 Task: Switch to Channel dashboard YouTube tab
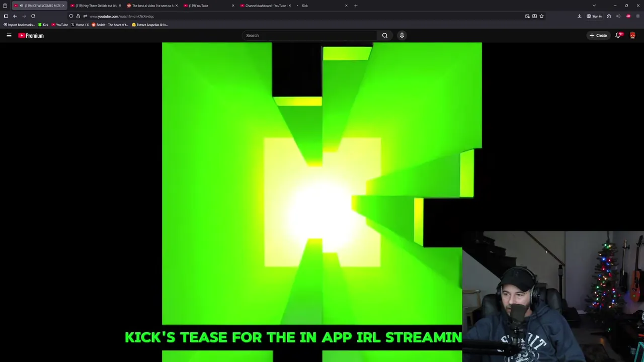click(x=265, y=6)
